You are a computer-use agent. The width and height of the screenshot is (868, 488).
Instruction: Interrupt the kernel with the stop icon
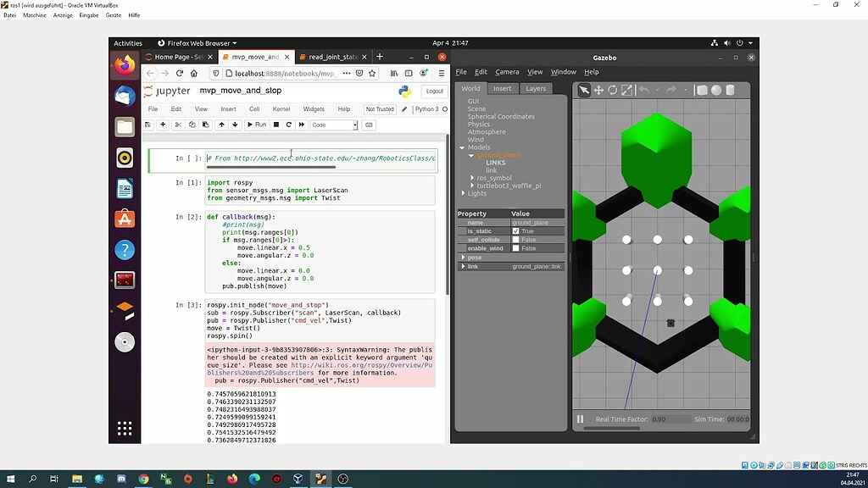click(275, 125)
